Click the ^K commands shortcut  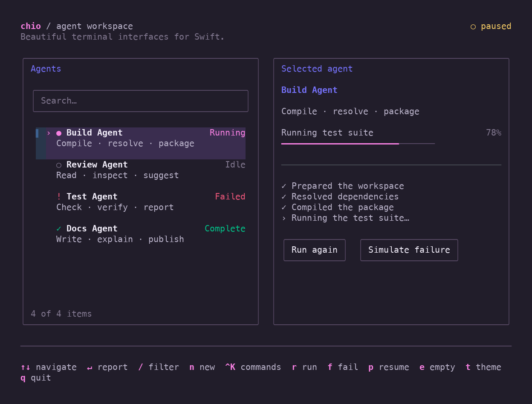[253, 367]
